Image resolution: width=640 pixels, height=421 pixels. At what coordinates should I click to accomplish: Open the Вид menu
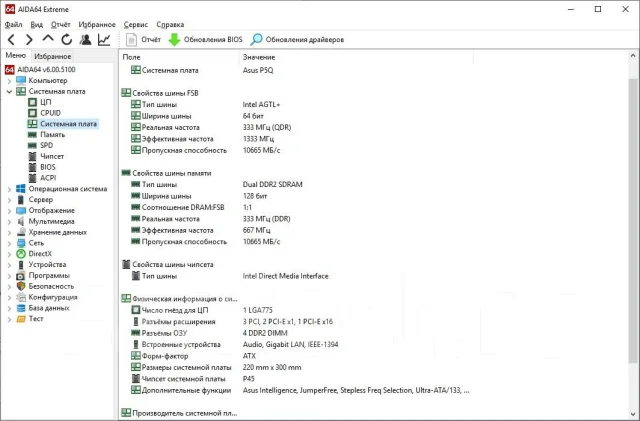tap(37, 25)
